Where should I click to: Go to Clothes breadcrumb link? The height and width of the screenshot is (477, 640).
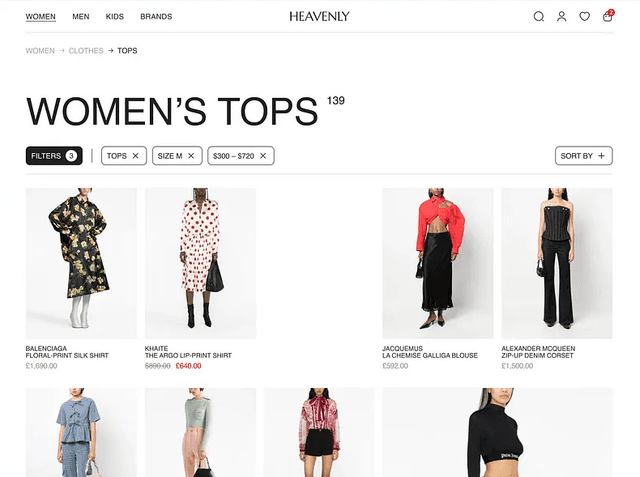[x=86, y=50]
